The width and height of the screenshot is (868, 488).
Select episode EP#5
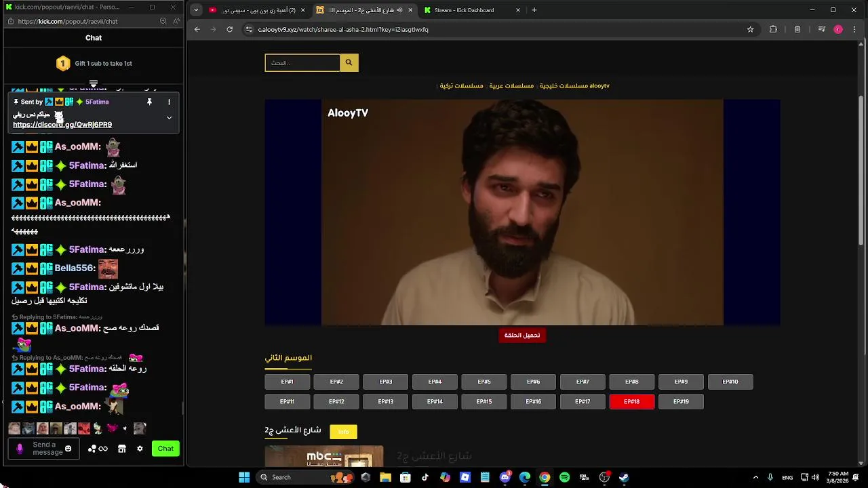(x=484, y=382)
